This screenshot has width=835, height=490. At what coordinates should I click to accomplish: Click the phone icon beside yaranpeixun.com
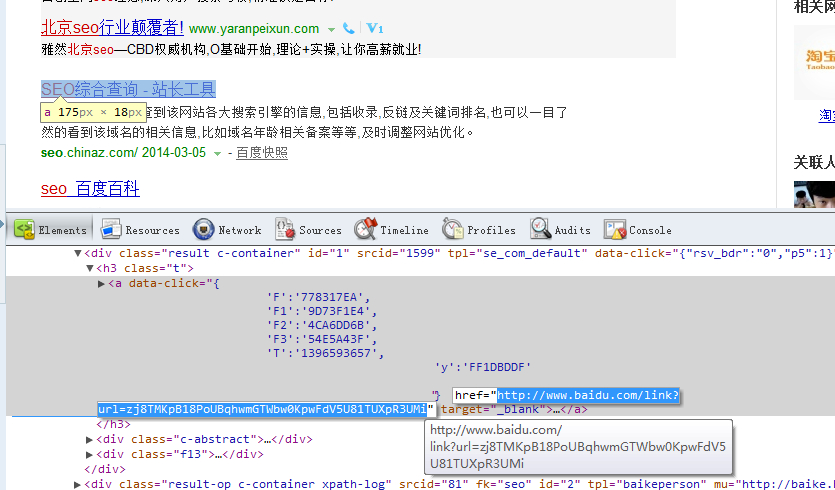point(348,28)
